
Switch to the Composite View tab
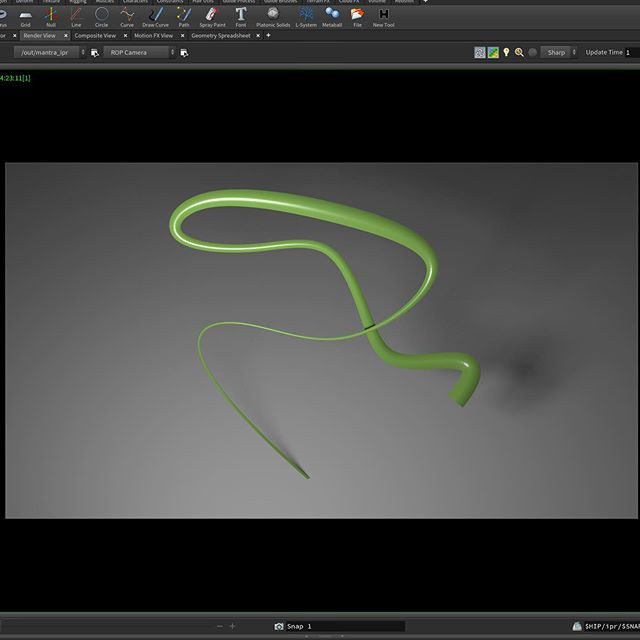point(95,35)
